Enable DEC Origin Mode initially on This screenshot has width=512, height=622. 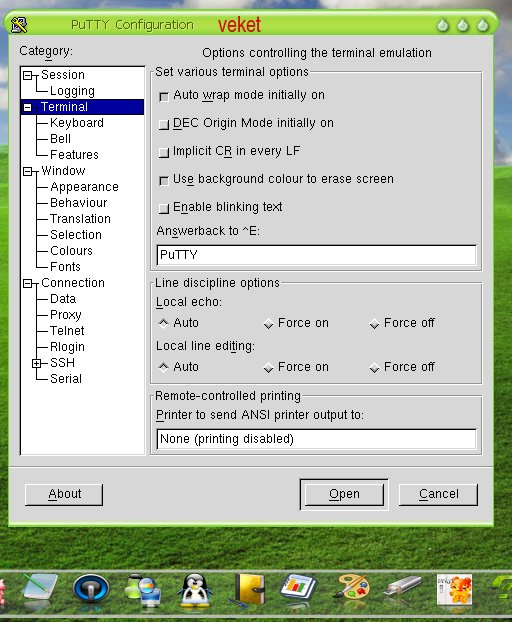point(164,124)
